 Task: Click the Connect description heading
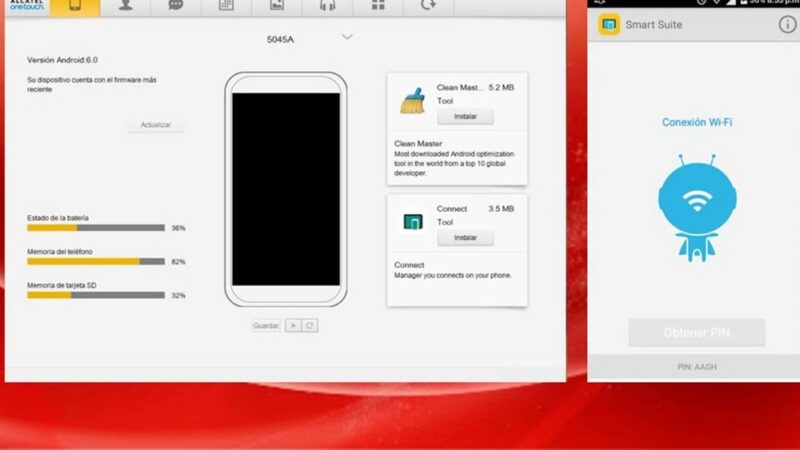coord(409,265)
